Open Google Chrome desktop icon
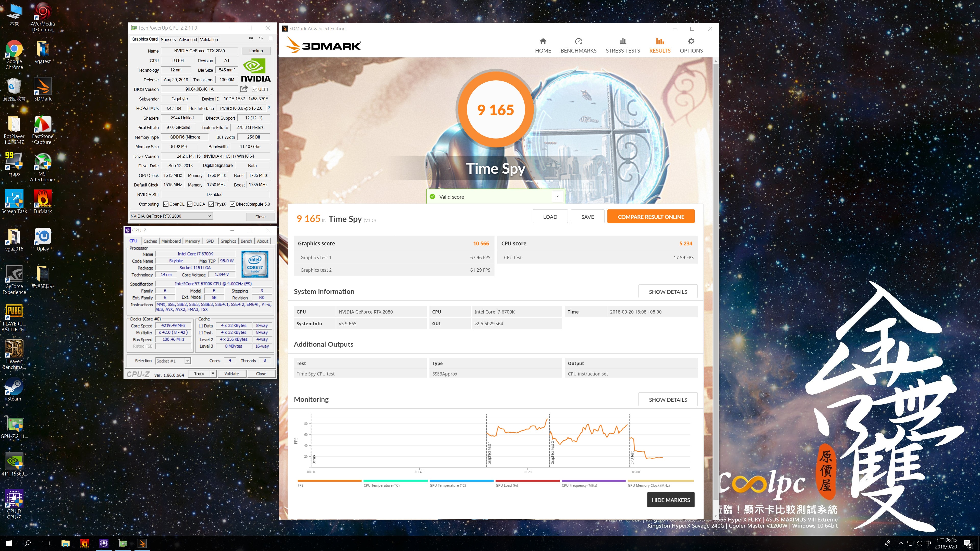This screenshot has height=551, width=980. pyautogui.click(x=14, y=55)
